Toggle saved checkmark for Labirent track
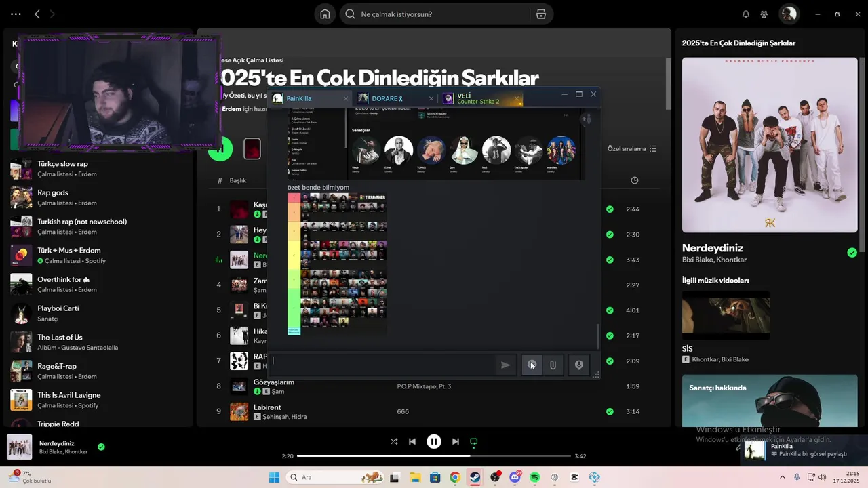The image size is (868, 488). coord(610,411)
